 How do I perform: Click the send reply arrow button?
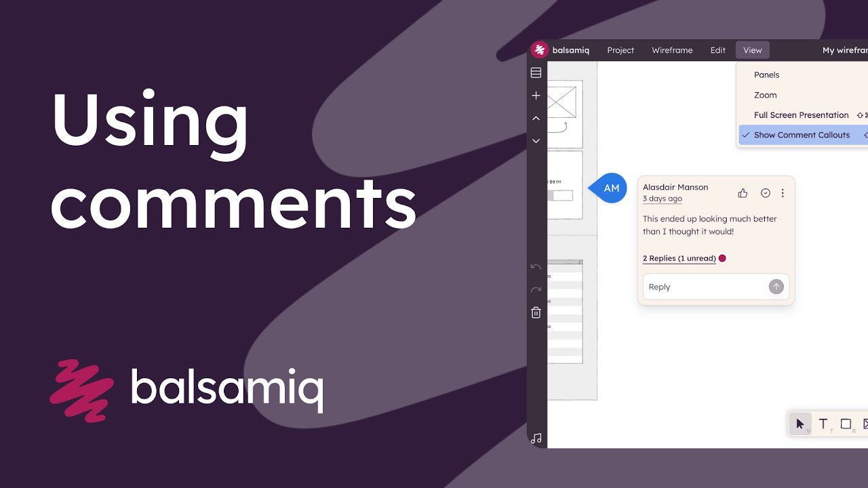pyautogui.click(x=776, y=287)
